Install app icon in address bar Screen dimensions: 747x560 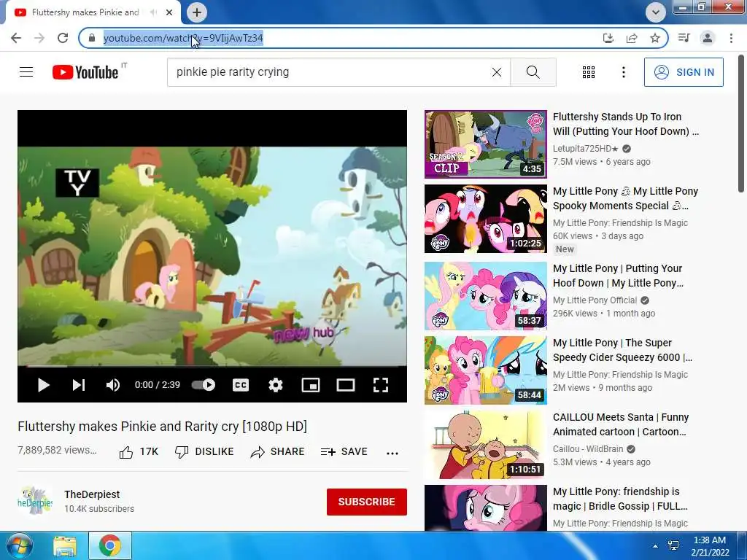click(608, 38)
